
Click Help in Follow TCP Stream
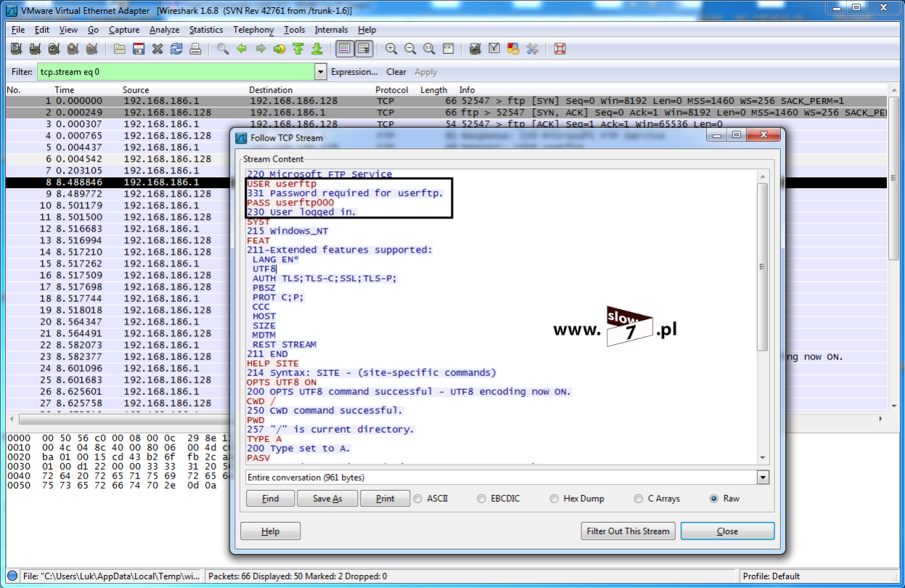pos(270,531)
